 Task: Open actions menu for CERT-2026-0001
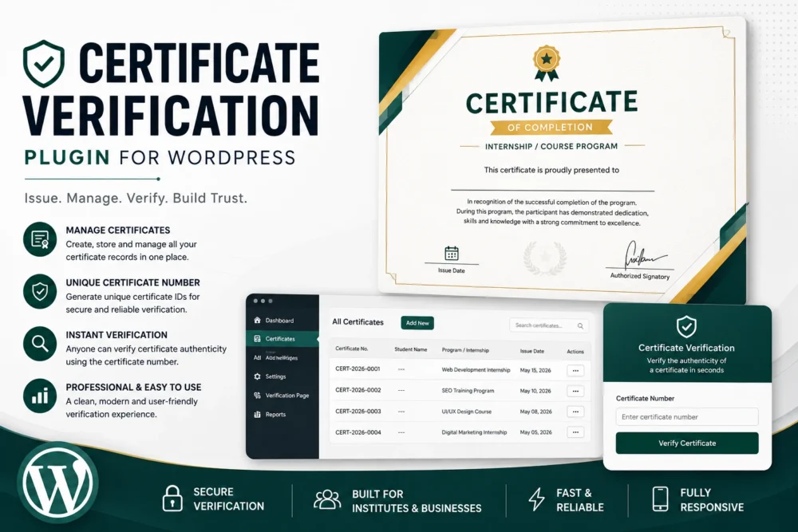[x=575, y=371]
